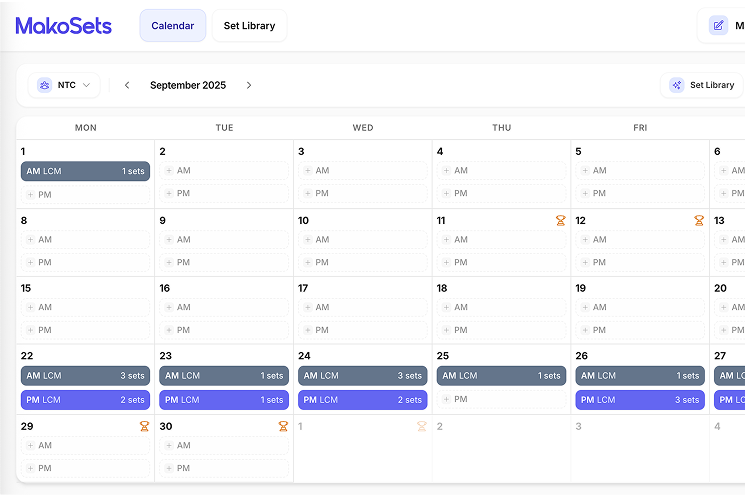Open PM LCM 2 sets on September 22

click(x=85, y=400)
